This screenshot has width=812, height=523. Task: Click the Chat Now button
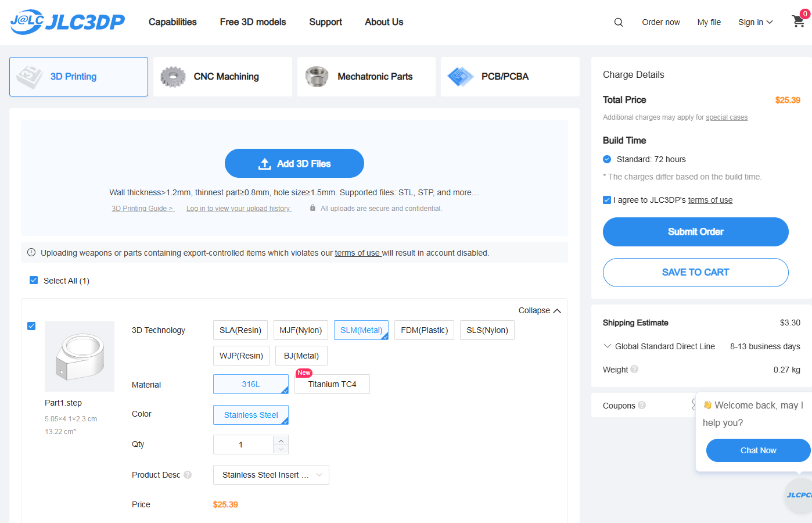[x=758, y=450]
